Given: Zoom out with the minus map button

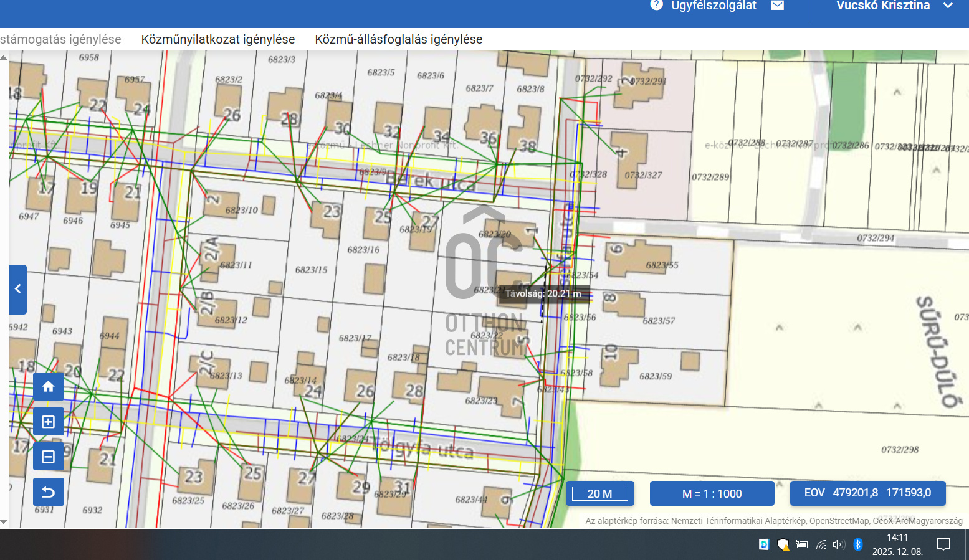Looking at the screenshot, I should click(x=48, y=457).
